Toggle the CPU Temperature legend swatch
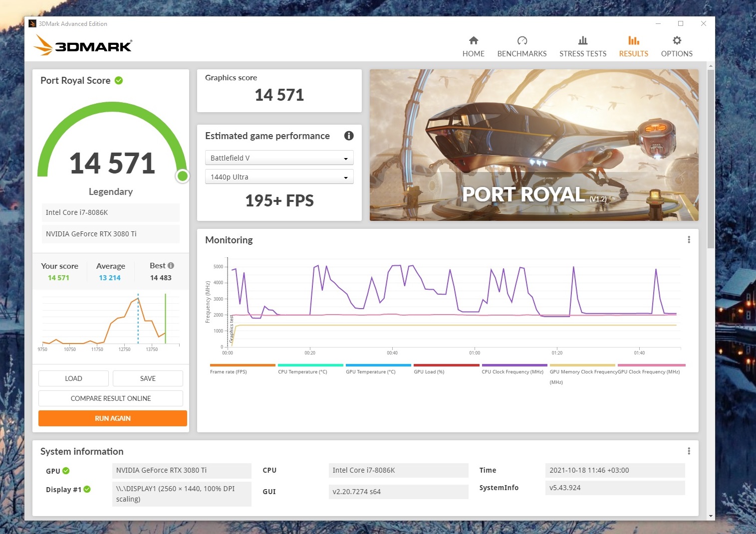The width and height of the screenshot is (756, 534). (310, 365)
